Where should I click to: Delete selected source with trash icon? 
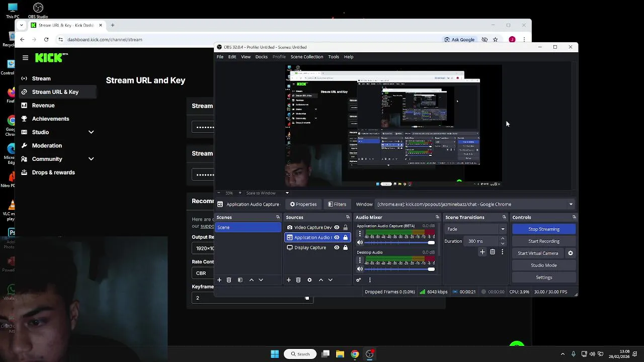pyautogui.click(x=298, y=280)
